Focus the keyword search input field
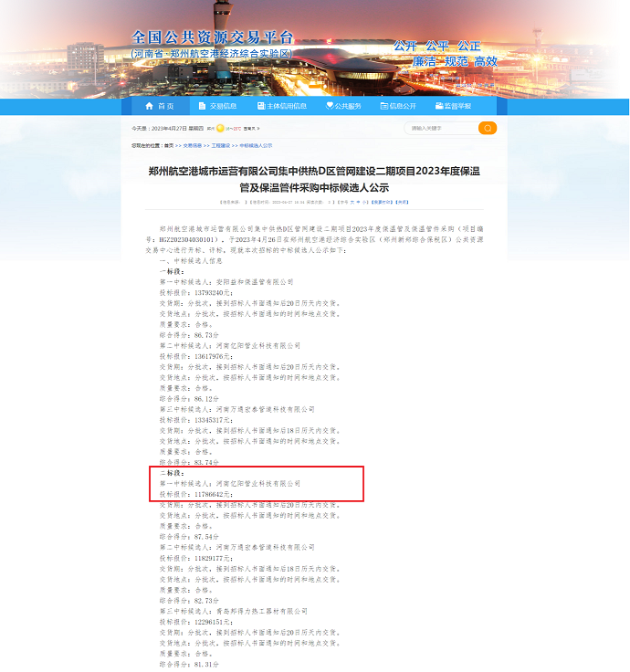The image size is (630, 672). click(x=440, y=129)
